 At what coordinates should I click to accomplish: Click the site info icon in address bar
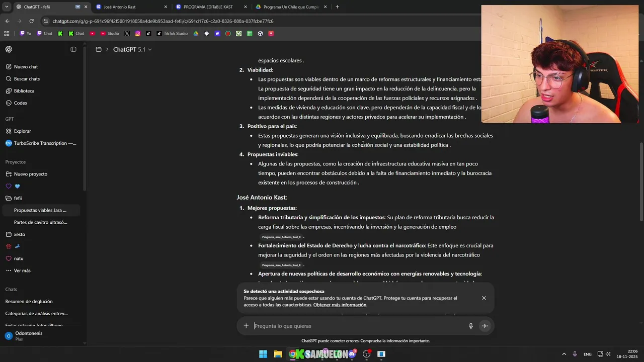point(46,21)
